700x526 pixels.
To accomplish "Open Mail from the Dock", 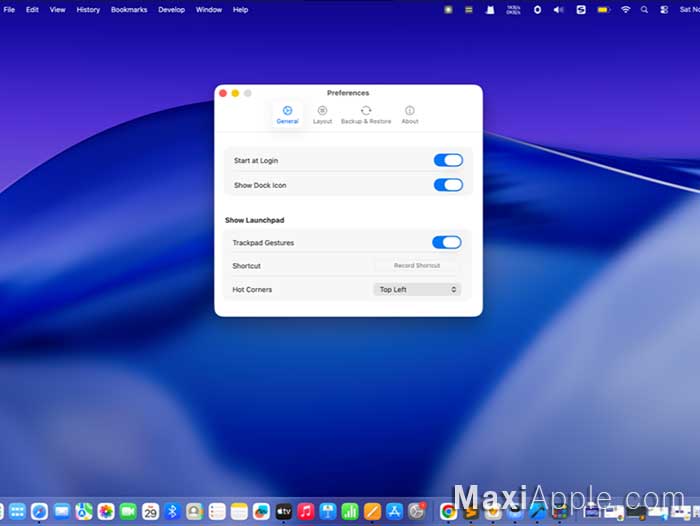I will tap(62, 511).
